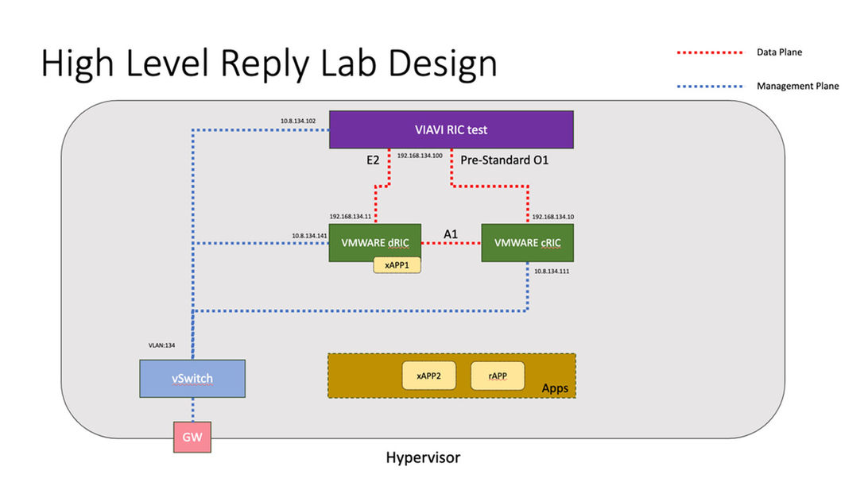Click the VLAN:134 label
Image resolution: width=868 pixels, height=482 pixels.
pyautogui.click(x=161, y=345)
